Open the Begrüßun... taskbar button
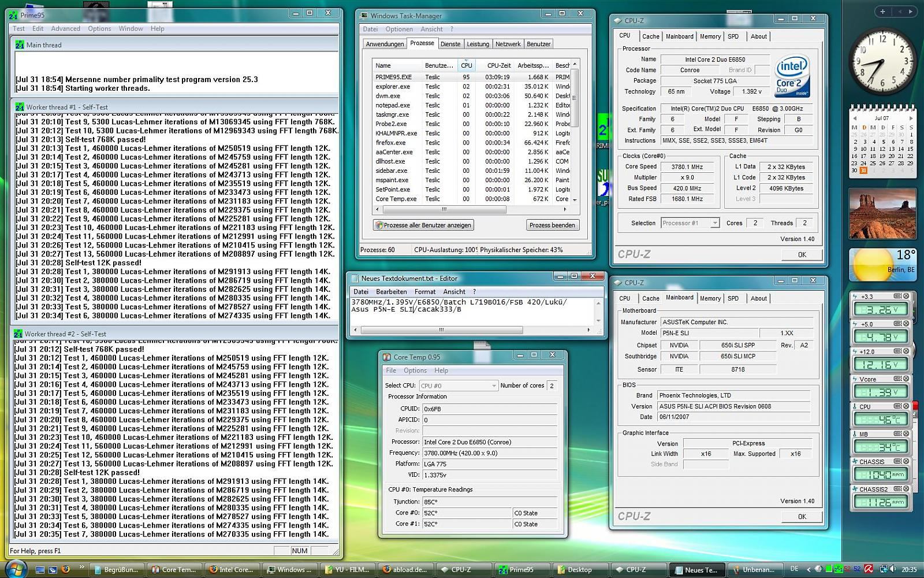Image resolution: width=924 pixels, height=578 pixels. click(x=116, y=569)
